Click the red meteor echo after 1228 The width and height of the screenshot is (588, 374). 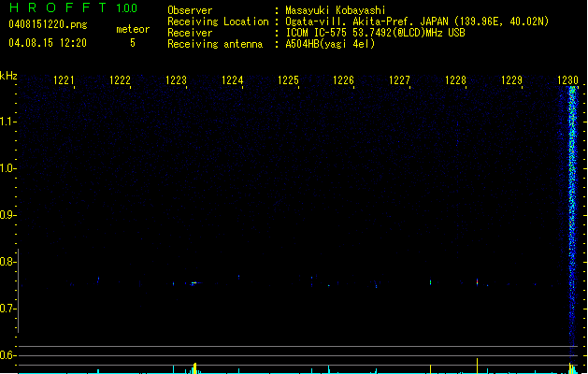477,281
